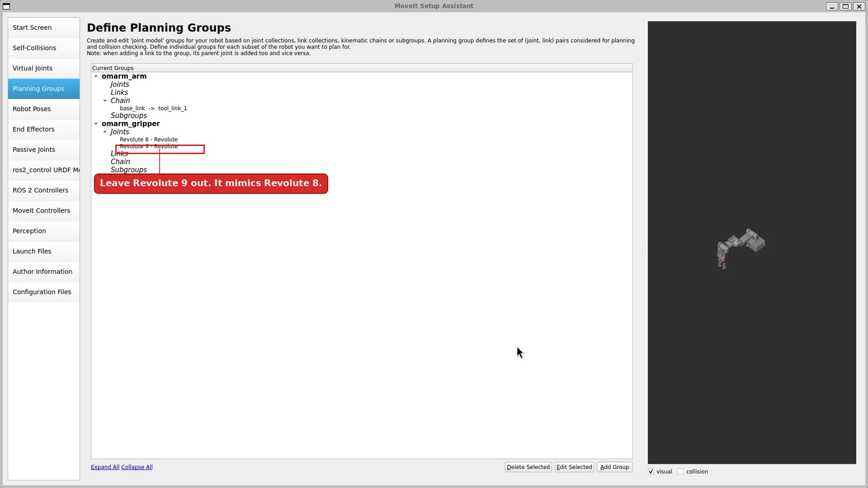The image size is (868, 488).
Task: Select base_link -> tool_link_1 chain entry
Action: pyautogui.click(x=153, y=108)
